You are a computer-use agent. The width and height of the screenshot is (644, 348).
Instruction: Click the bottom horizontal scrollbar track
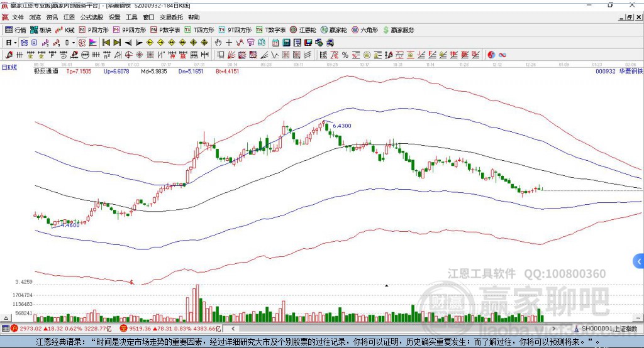tap(393, 329)
